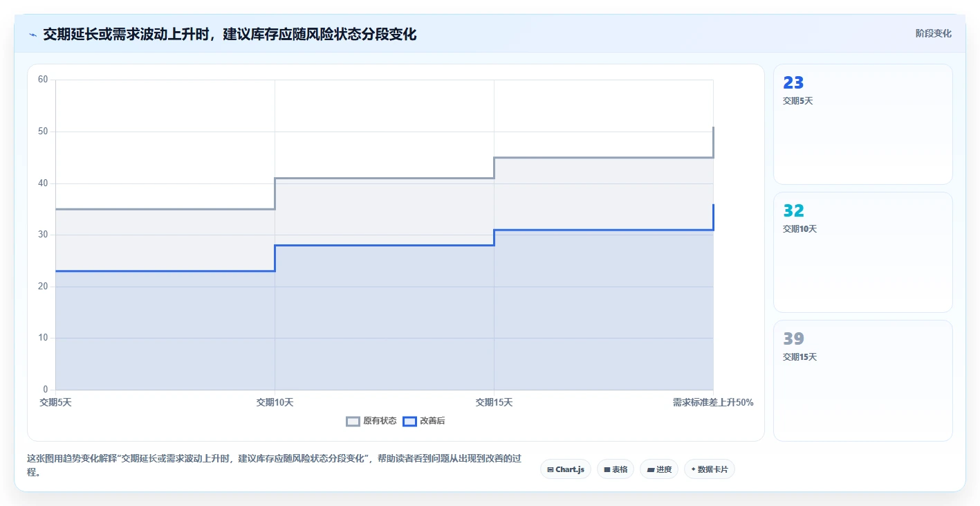Click the blue line segment at value 28
This screenshot has width=980, height=506.
[384, 245]
